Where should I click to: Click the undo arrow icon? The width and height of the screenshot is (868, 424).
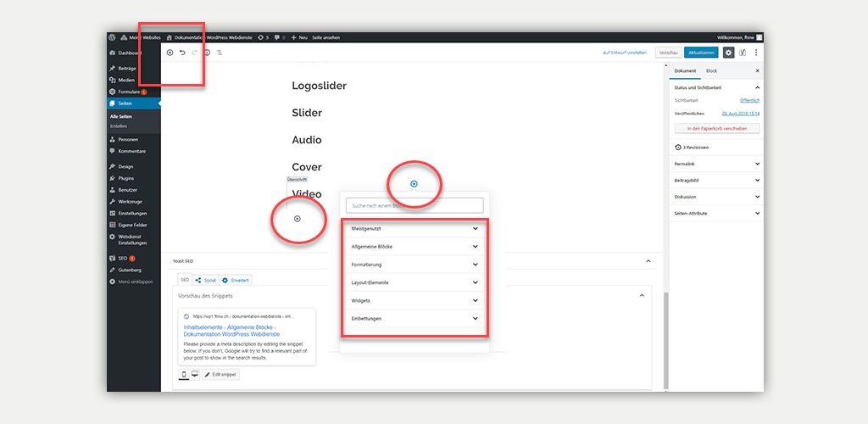[182, 53]
